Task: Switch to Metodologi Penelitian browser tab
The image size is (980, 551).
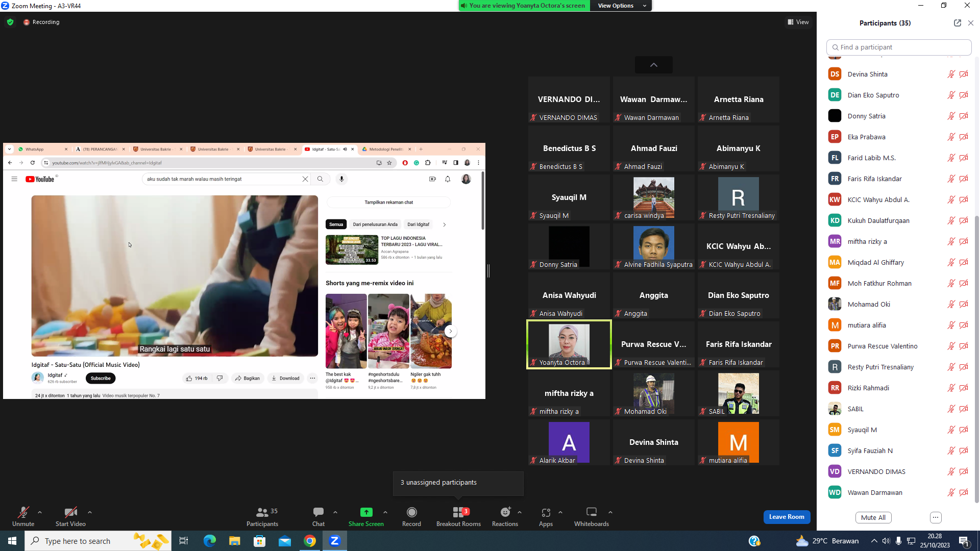Action: click(x=386, y=149)
